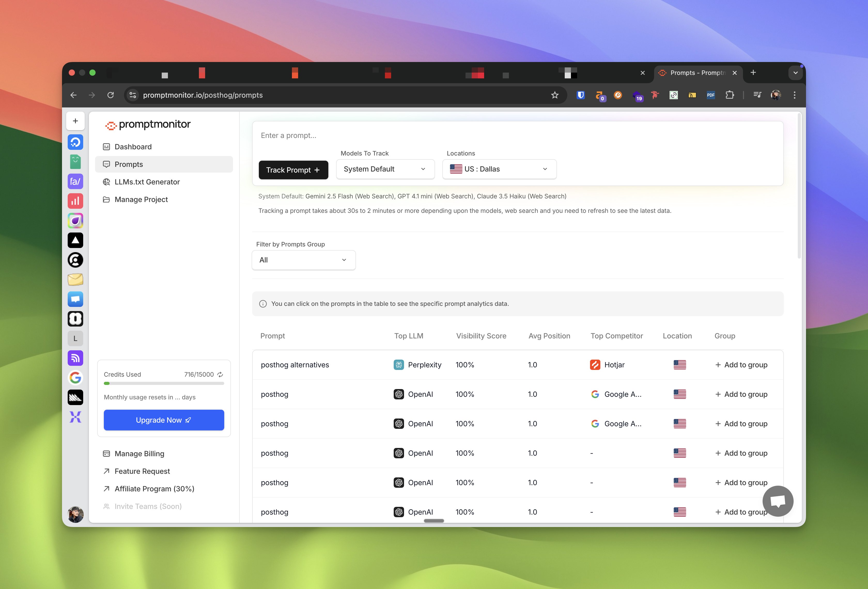Image resolution: width=868 pixels, height=589 pixels.
Task: Open the Google app icon in sidebar
Action: click(x=75, y=378)
